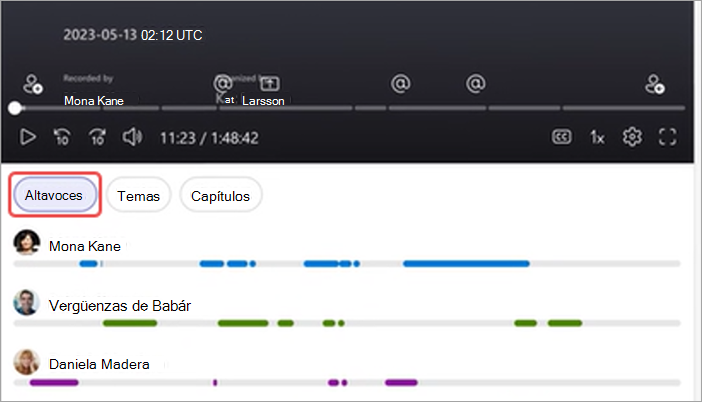702x402 pixels.
Task: Click the first @ mention marker
Action: point(223,84)
